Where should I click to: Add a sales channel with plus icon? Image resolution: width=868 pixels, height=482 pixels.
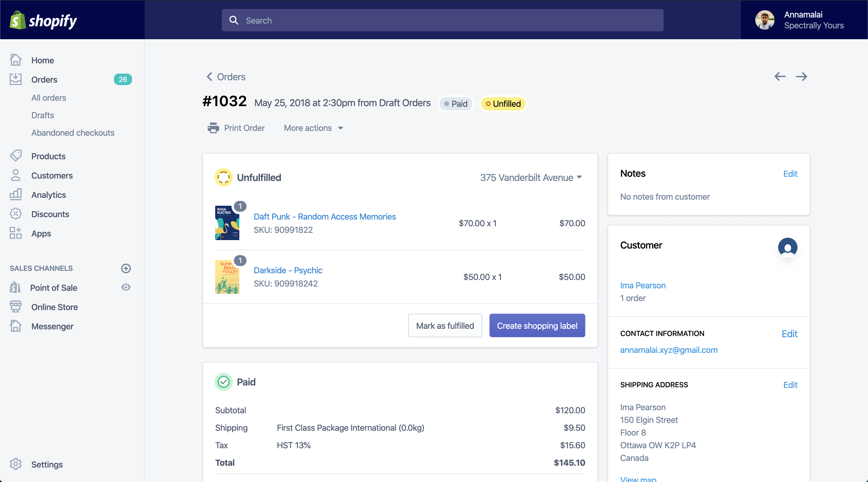pyautogui.click(x=126, y=268)
